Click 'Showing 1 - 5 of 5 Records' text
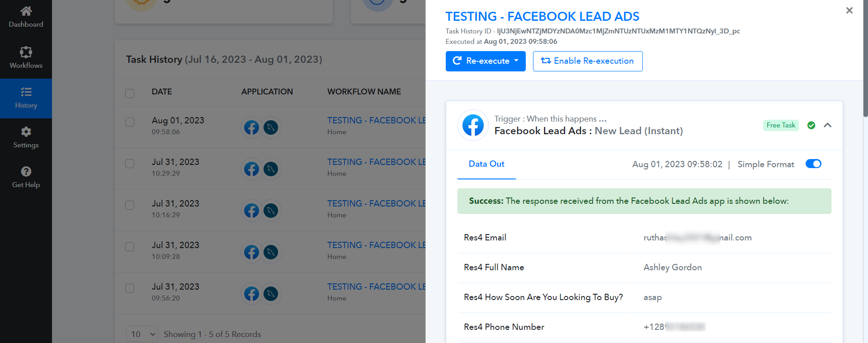Screen dimensions: 868x343 (212, 334)
